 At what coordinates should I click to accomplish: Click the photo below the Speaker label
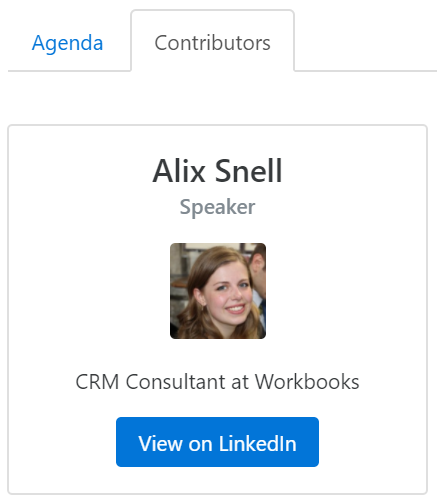218,291
